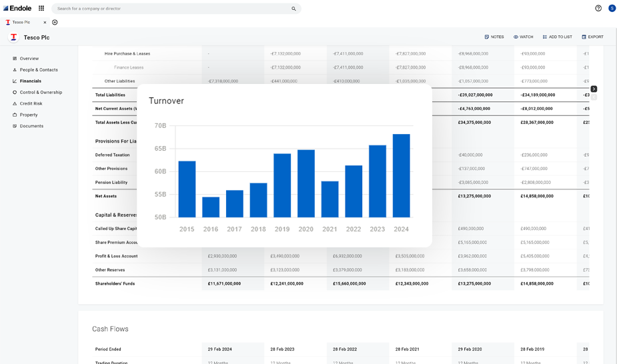
Task: Close the Tesco Plc tab
Action: pos(45,23)
